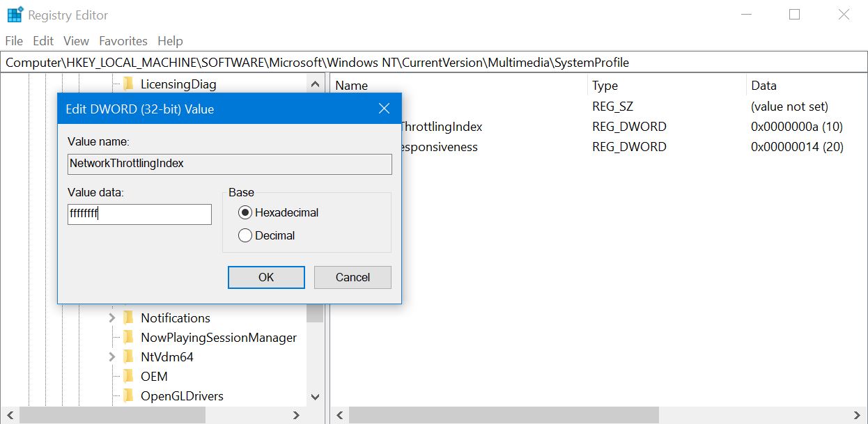868x424 pixels.
Task: Confirm the value with OK
Action: click(x=266, y=277)
